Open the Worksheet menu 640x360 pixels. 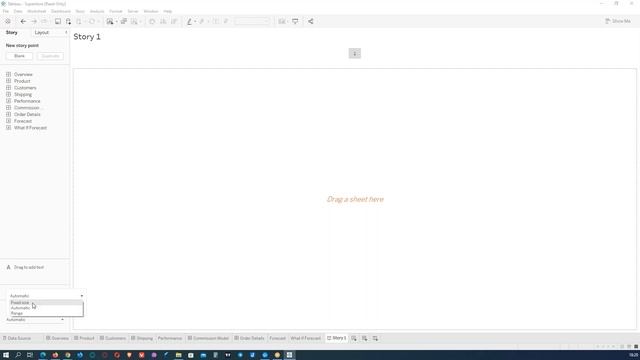37,11
